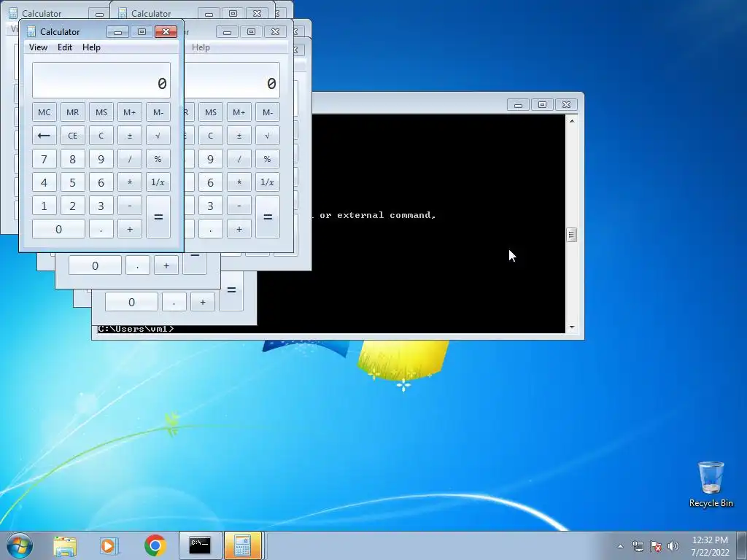
Task: Click MS memory store in front Calculator
Action: pos(101,112)
